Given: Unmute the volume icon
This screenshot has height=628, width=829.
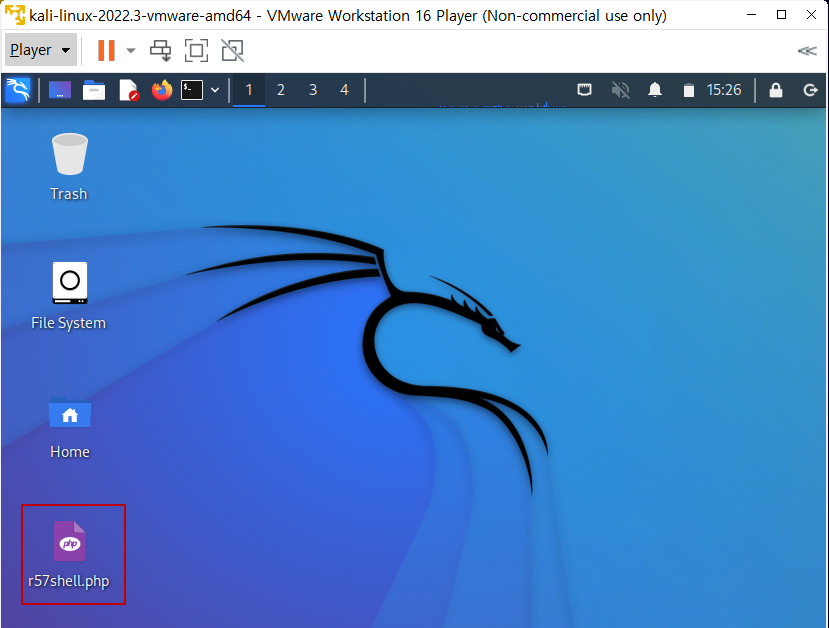Looking at the screenshot, I should point(620,90).
